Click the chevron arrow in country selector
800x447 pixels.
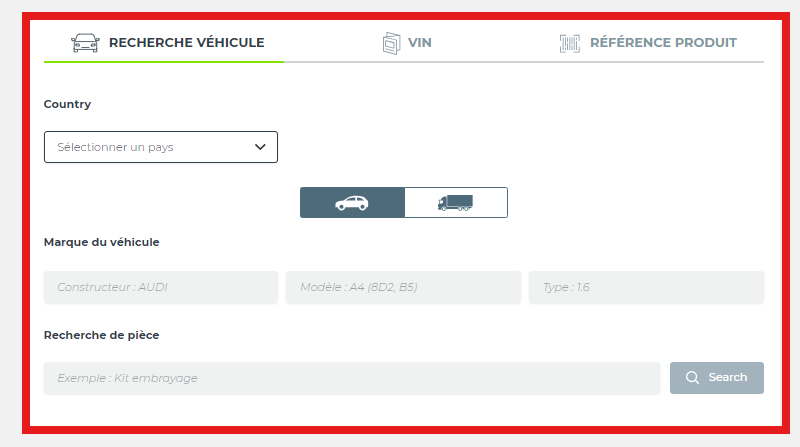[x=260, y=147]
